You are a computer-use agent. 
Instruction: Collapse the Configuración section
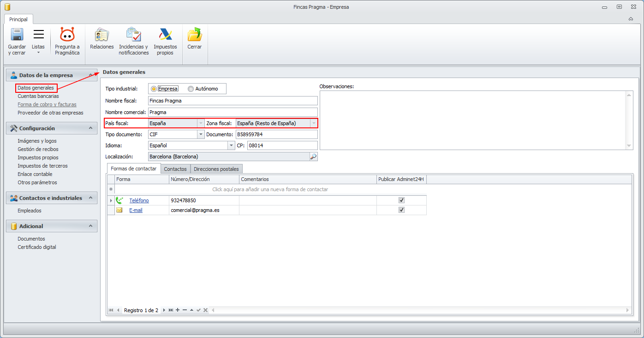pos(91,128)
